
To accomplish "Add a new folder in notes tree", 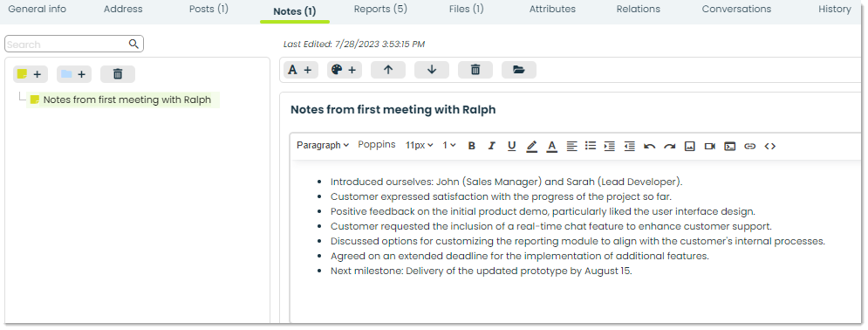I will [x=73, y=74].
